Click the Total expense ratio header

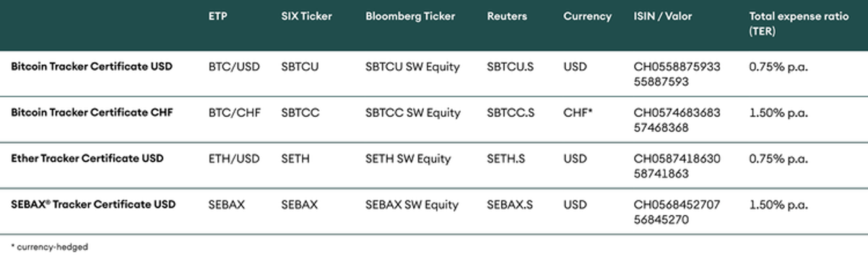(799, 25)
